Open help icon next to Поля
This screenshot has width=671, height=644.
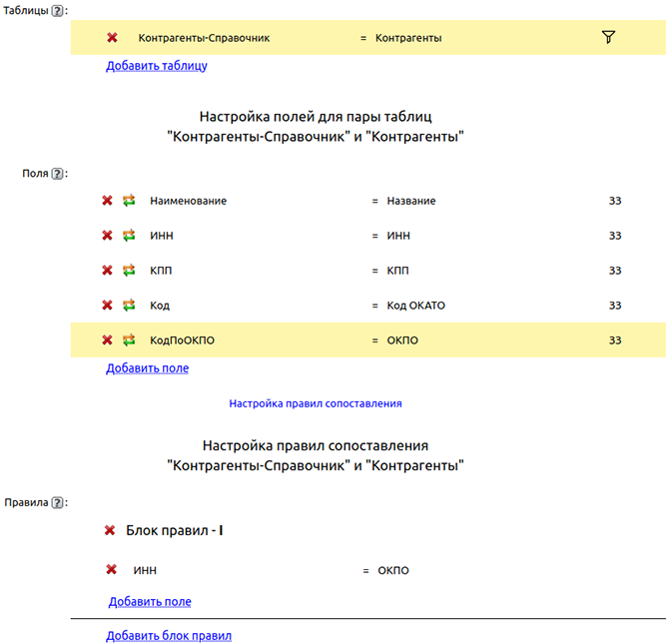pos(57,174)
